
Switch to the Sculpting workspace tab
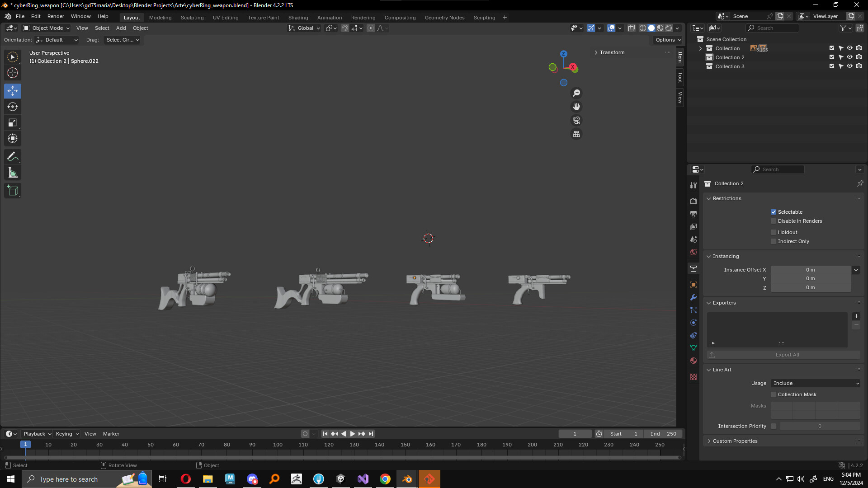tap(192, 18)
